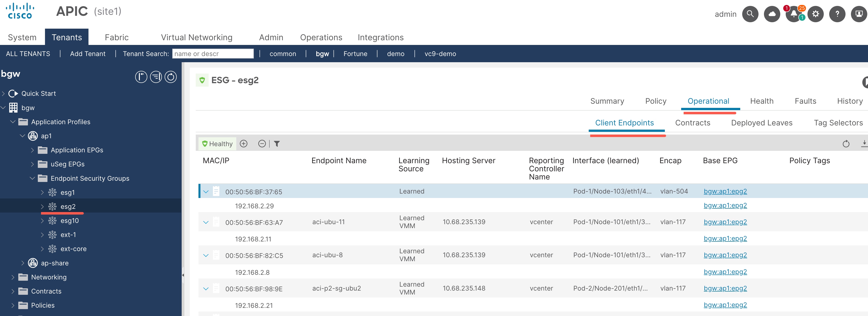
Task: Open the Contracts sub-tab
Action: pos(693,123)
